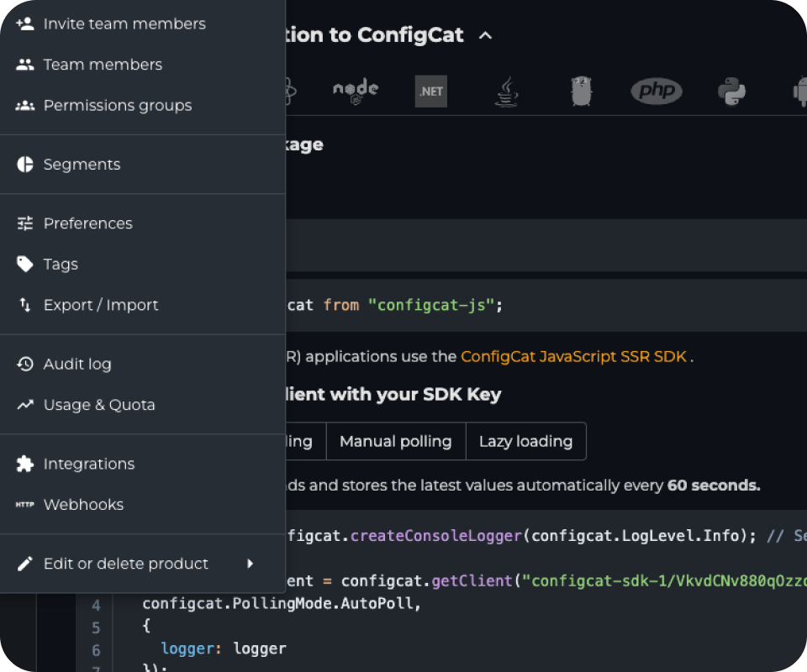
Task: Click the "logger: logger" code line
Action: pyautogui.click(x=224, y=648)
